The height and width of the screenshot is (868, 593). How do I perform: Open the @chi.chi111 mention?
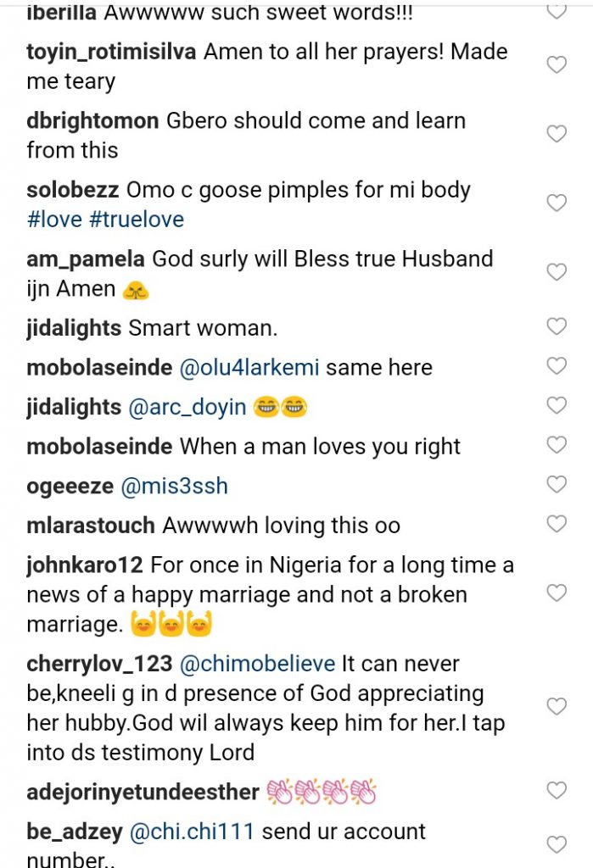[x=191, y=832]
